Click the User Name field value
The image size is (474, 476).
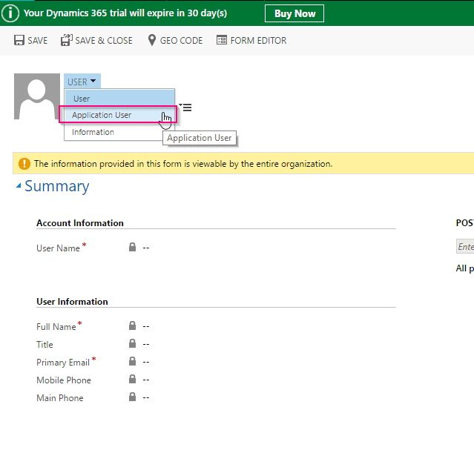click(146, 248)
